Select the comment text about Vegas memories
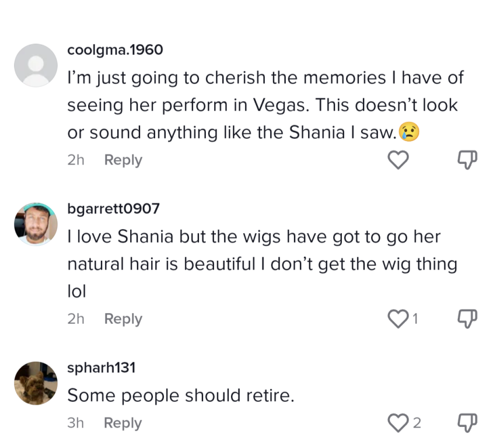 263,105
